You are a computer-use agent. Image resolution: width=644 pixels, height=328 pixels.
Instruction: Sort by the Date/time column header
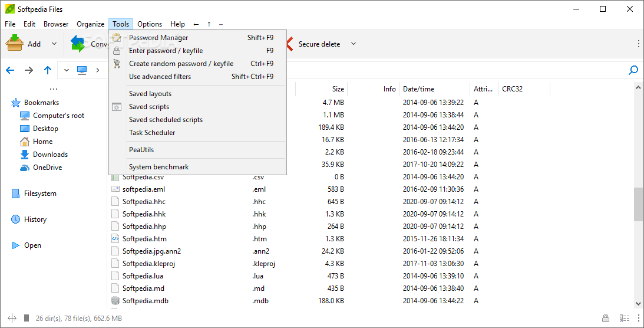[x=434, y=88]
